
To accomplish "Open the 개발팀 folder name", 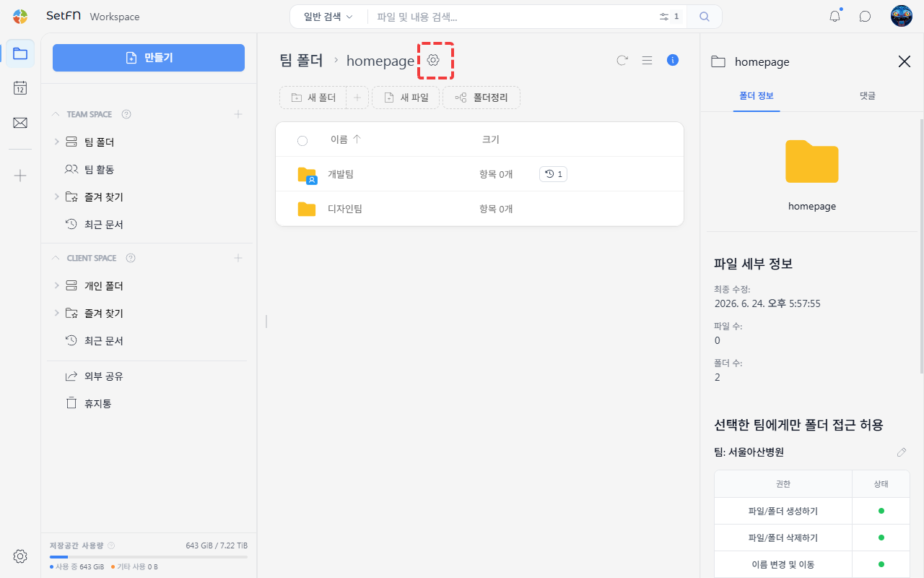I will [341, 174].
